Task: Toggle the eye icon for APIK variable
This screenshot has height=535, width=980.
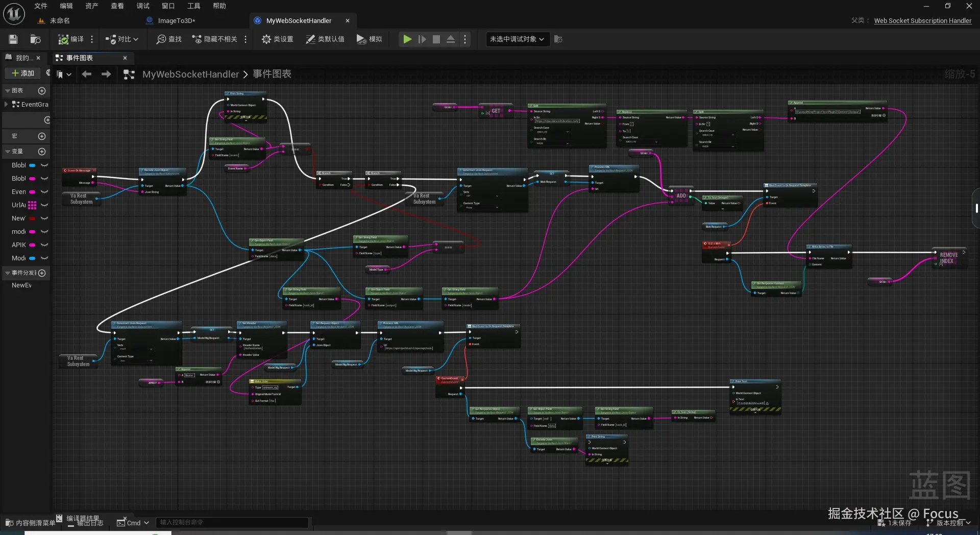Action: pyautogui.click(x=44, y=245)
